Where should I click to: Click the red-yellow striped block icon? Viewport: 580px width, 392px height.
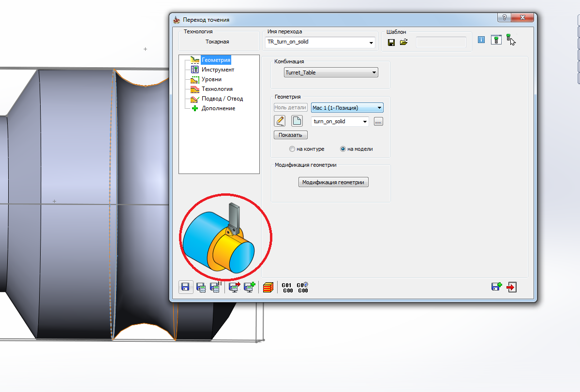click(268, 288)
